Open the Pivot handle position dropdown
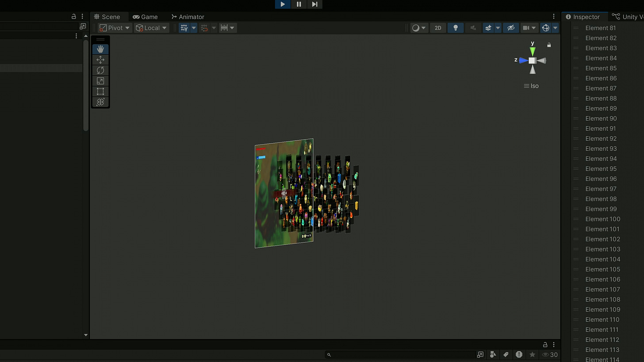The height and width of the screenshot is (362, 644). [x=115, y=28]
